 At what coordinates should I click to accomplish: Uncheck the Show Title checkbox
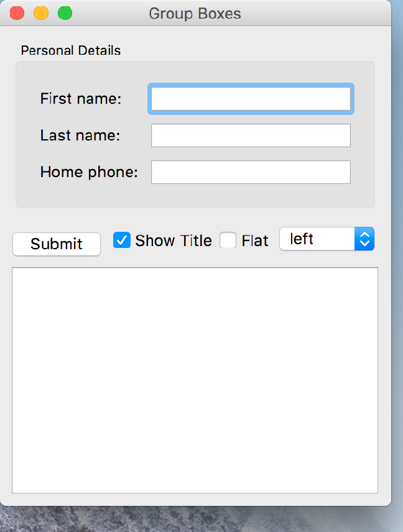pos(122,240)
